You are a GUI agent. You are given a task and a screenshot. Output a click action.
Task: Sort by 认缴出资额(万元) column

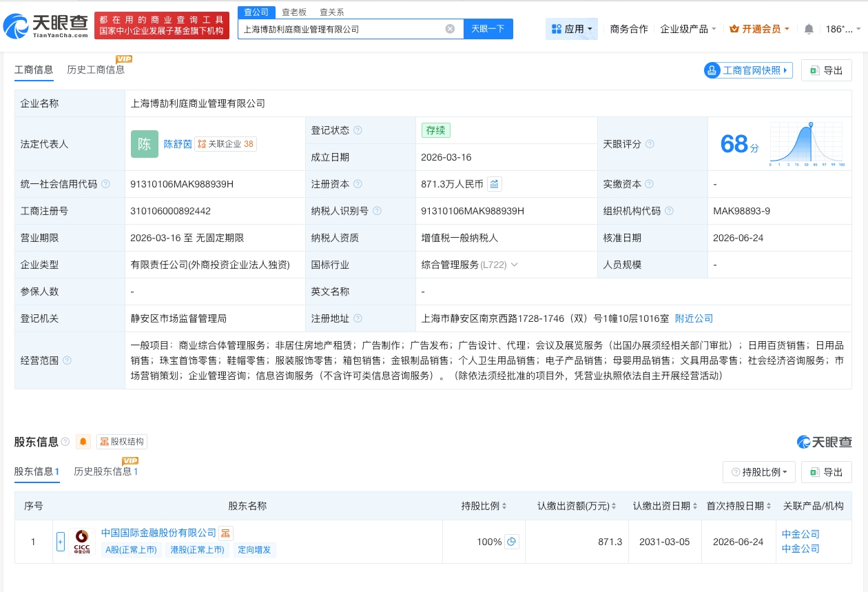(577, 506)
